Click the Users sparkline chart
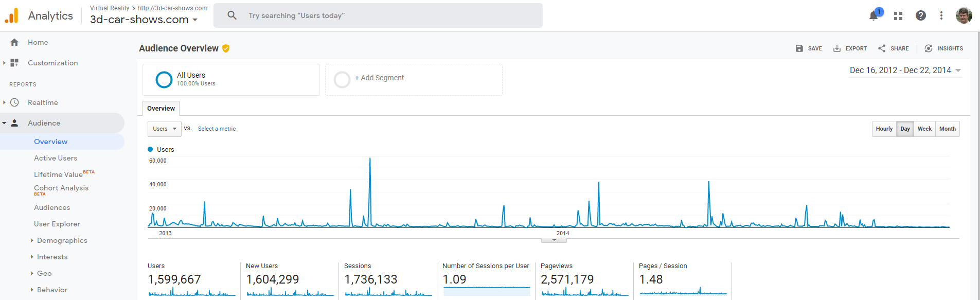The height and width of the screenshot is (300, 980). pos(192,292)
